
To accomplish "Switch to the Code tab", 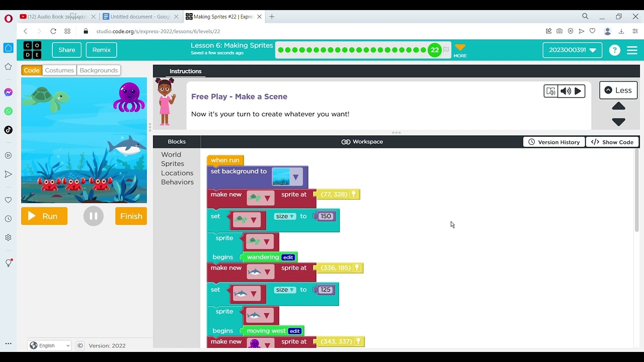I will point(32,70).
